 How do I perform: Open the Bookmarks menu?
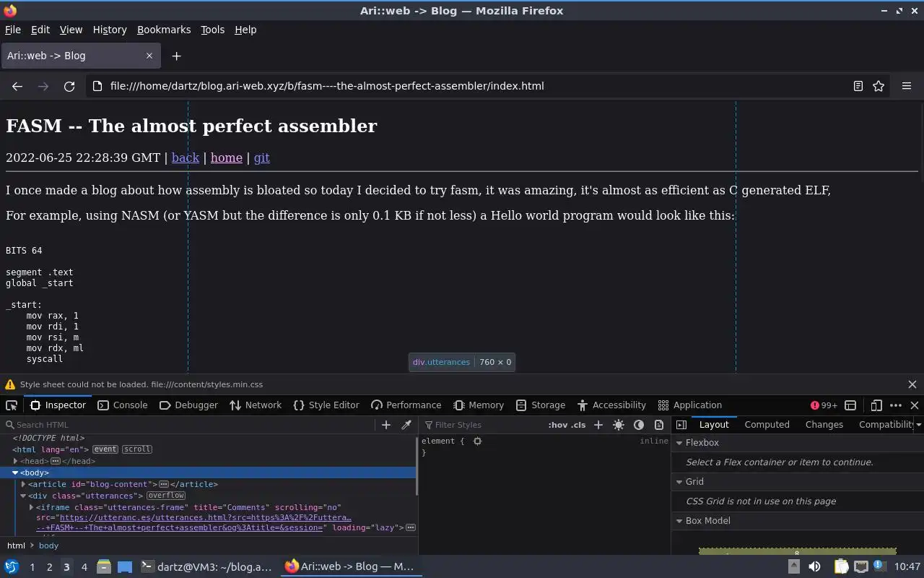pos(164,30)
